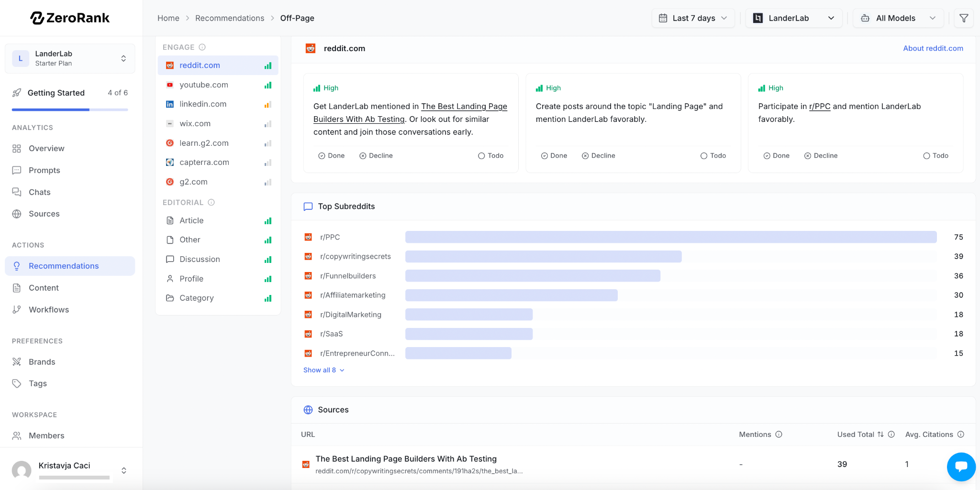Click info icon beside Avg. Citations

[x=960, y=435]
